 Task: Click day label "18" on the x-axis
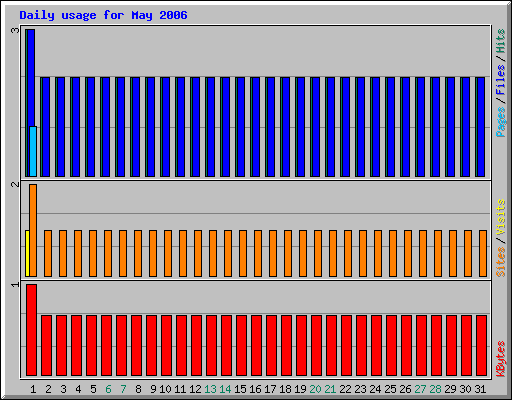coord(285,389)
